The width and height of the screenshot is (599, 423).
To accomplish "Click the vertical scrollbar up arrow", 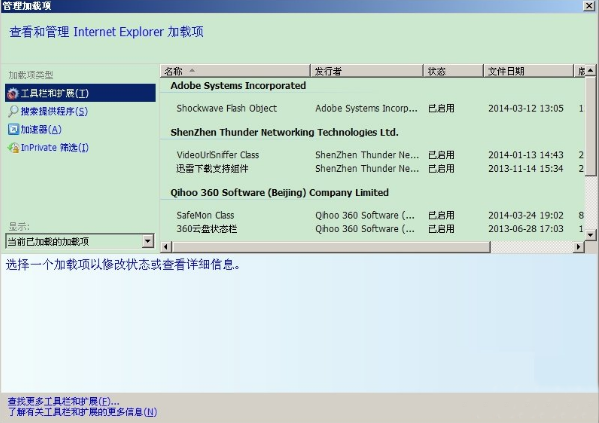I will [591, 70].
